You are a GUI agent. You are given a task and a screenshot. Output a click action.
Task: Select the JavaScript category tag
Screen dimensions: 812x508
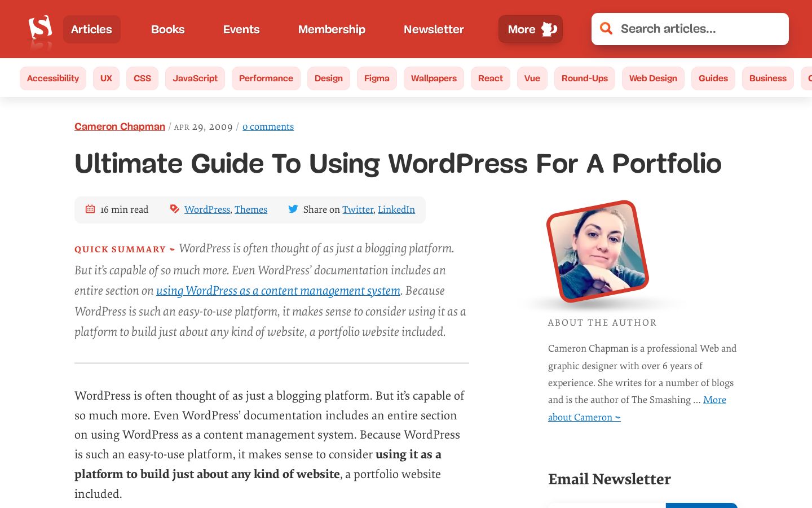[195, 78]
